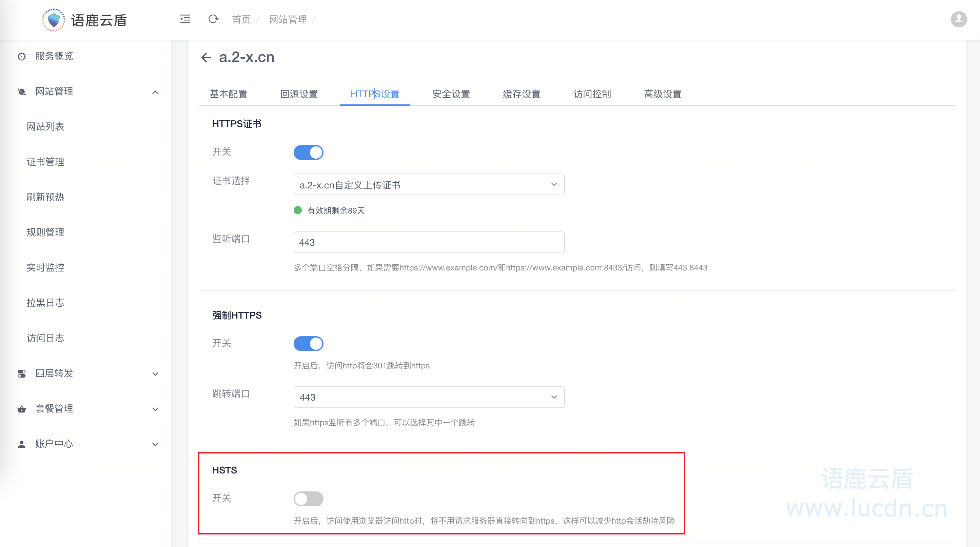Open the user avatar icon
This screenshot has height=547, width=980.
click(x=958, y=19)
